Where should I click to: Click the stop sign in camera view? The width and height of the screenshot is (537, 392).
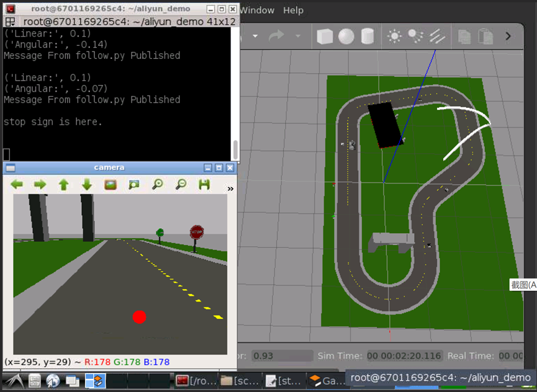pos(197,233)
